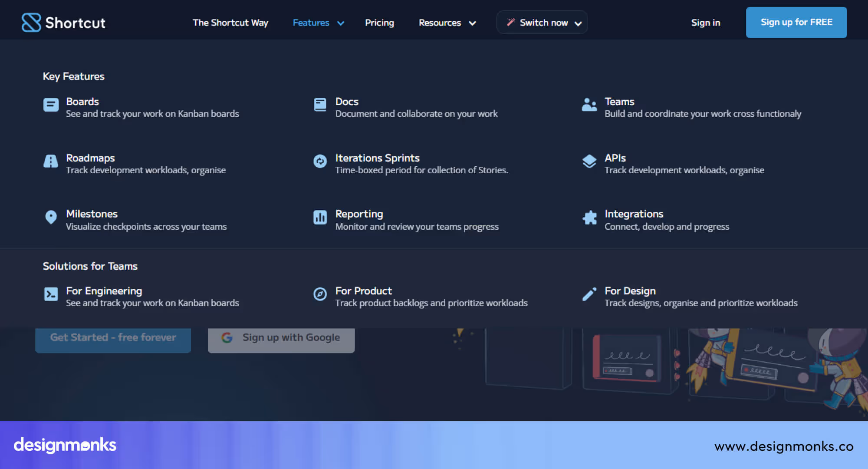This screenshot has height=469, width=868.
Task: Click the For Design pencil icon
Action: [589, 294]
